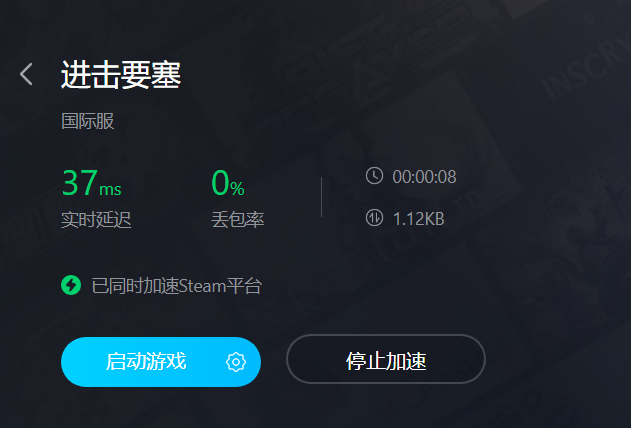This screenshot has height=428, width=631.
Task: Click the 国际服 server region label
Action: (x=88, y=121)
